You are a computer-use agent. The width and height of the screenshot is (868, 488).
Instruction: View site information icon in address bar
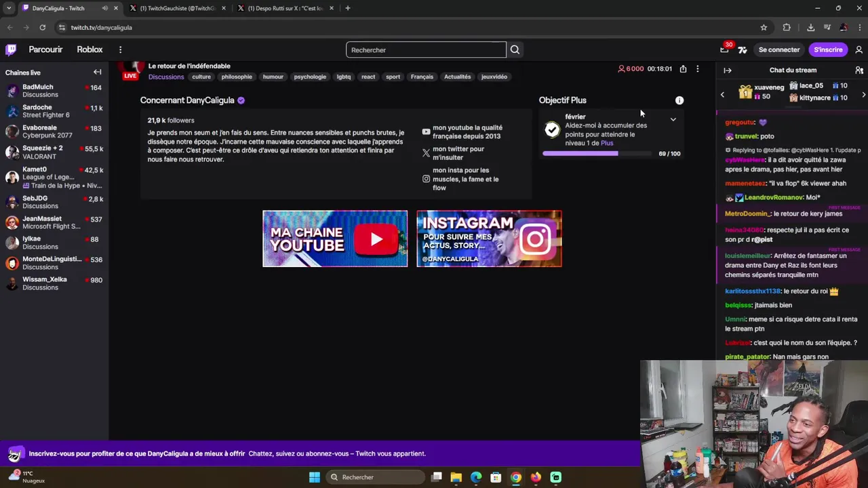[62, 27]
